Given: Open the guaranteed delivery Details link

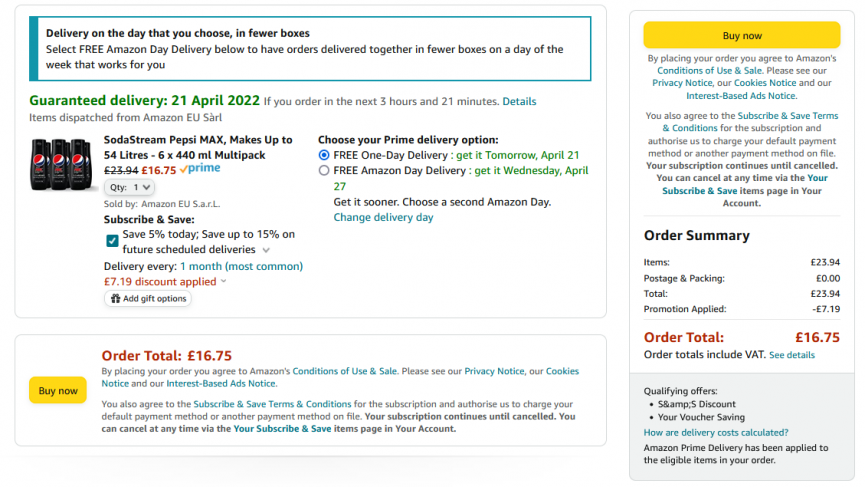Looking at the screenshot, I should 519,101.
